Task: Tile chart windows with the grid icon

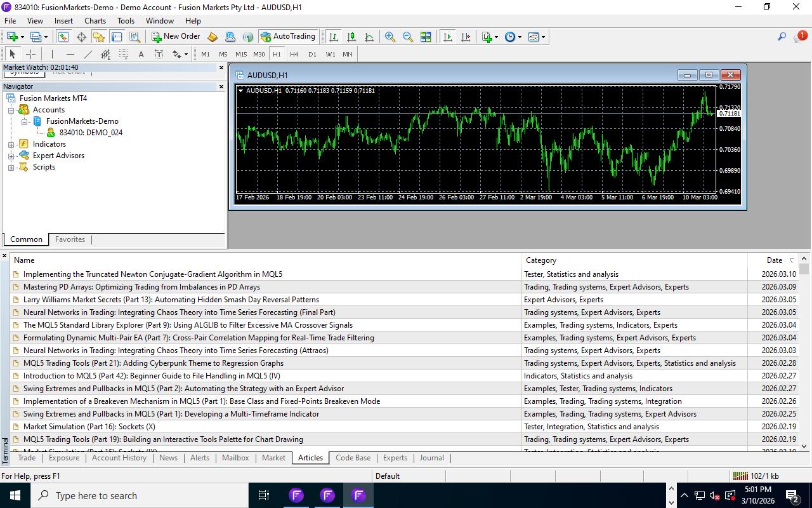Action: coord(426,37)
